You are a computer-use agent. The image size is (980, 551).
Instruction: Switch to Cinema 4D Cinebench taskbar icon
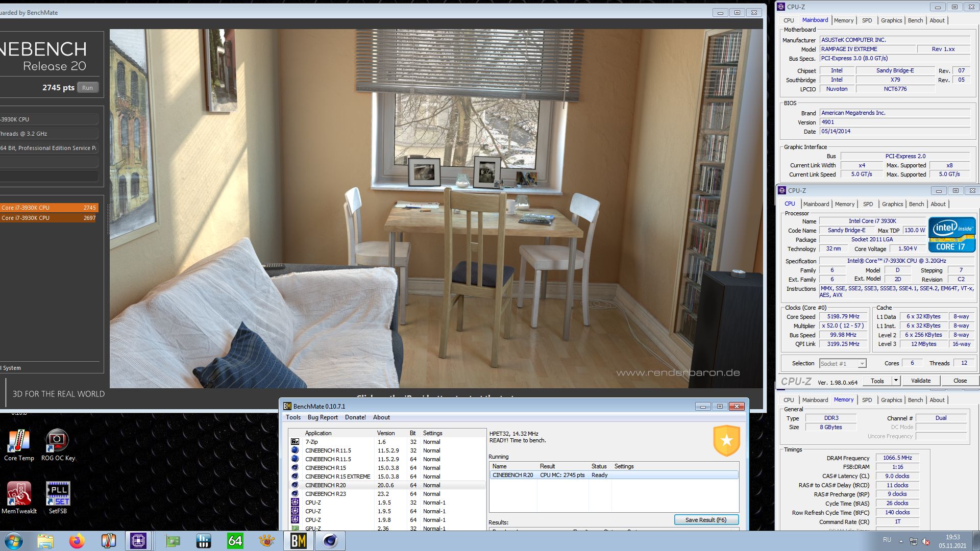(330, 541)
